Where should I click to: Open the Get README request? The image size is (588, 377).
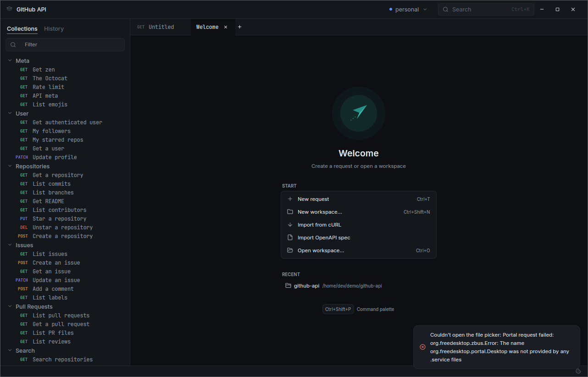click(x=65, y=201)
